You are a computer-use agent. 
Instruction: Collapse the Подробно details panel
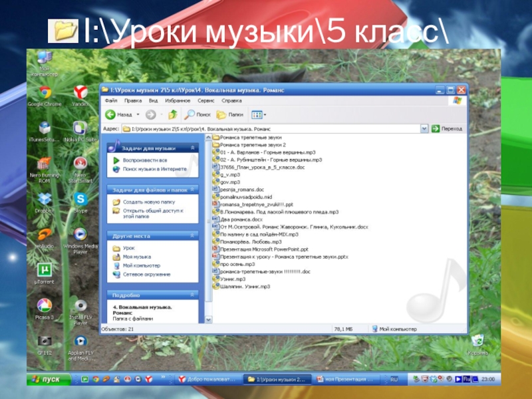point(193,295)
